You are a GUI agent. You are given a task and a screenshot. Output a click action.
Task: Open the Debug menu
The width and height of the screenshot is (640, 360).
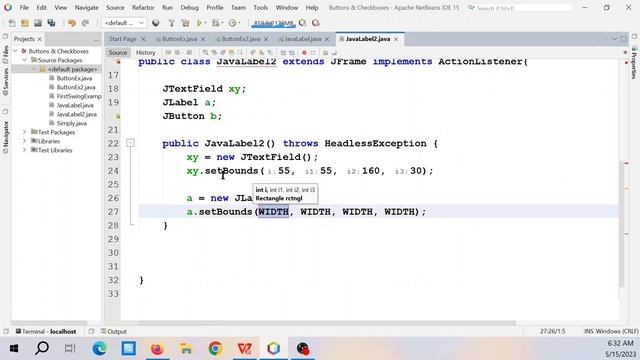(x=189, y=8)
